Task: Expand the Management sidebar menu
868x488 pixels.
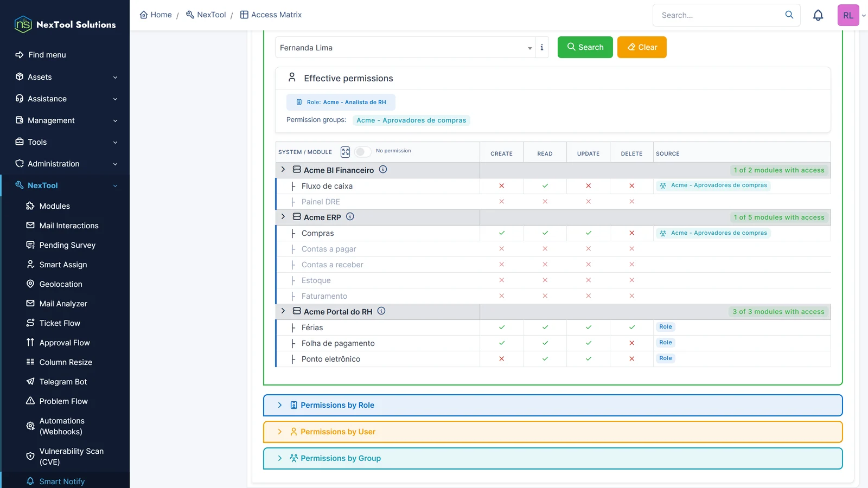Action: [x=65, y=120]
